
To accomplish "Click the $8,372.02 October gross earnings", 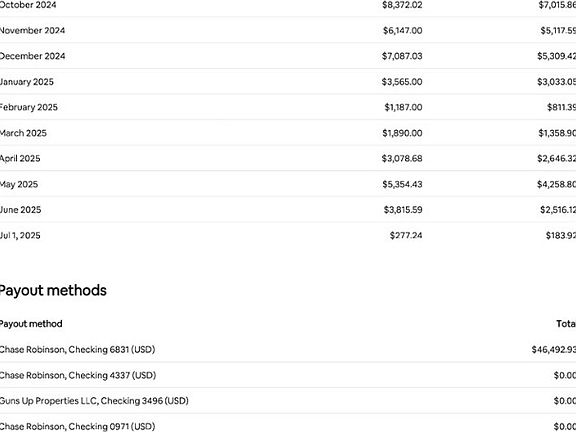I will click(402, 5).
